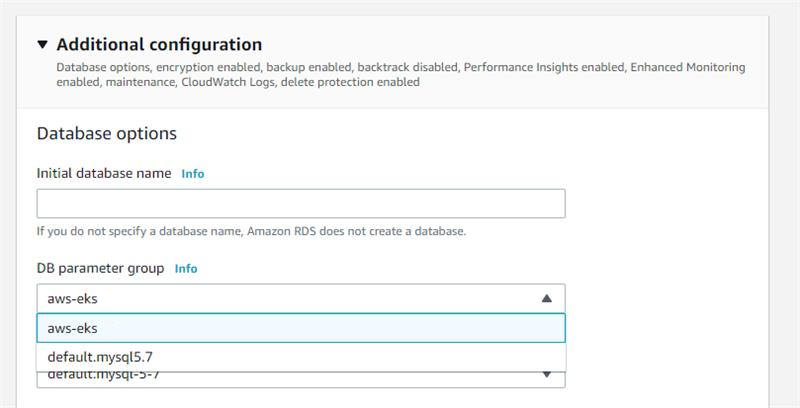Open Info link beside DB parameter group

[x=186, y=269]
